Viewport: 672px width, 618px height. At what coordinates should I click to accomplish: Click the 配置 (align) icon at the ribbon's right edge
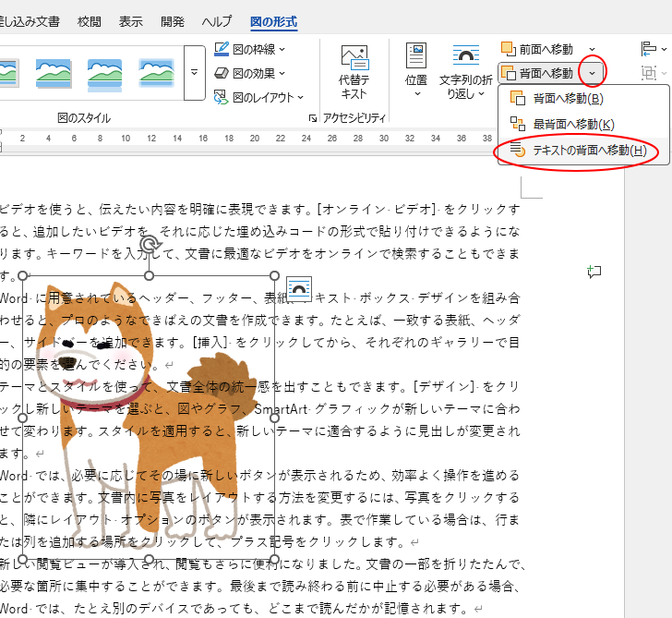point(649,48)
